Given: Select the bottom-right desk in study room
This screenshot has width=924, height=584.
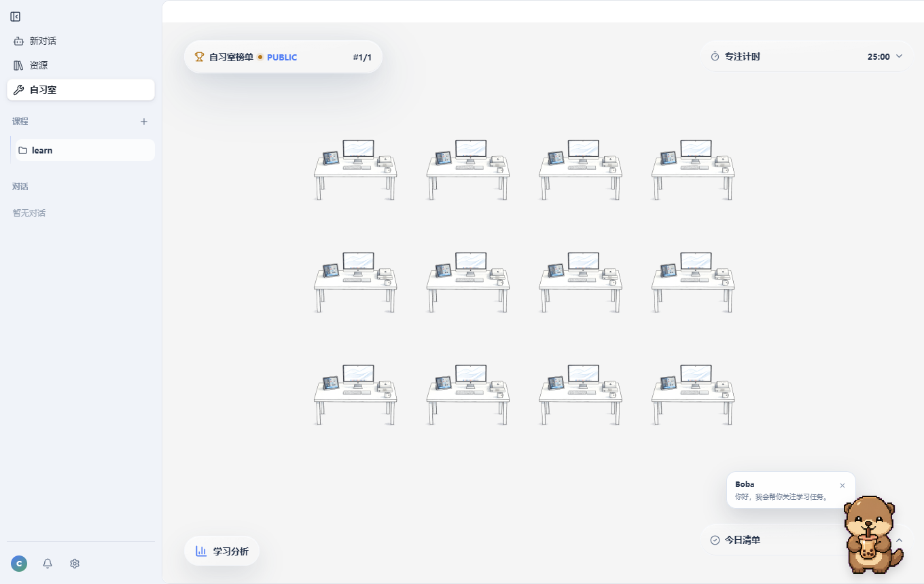Looking at the screenshot, I should (693, 395).
